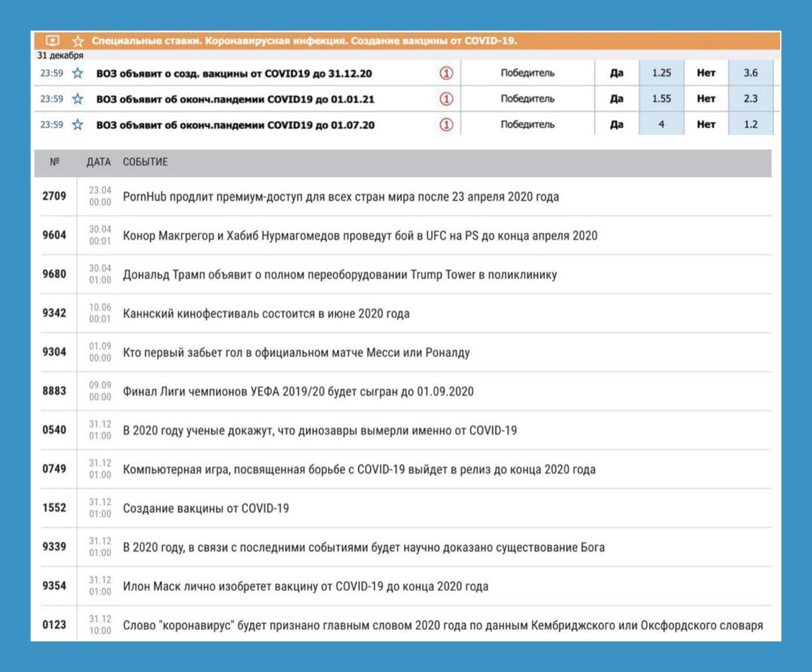Star the pandemic end до 01.01.21 row
Image resolution: width=812 pixels, height=672 pixels.
78,99
